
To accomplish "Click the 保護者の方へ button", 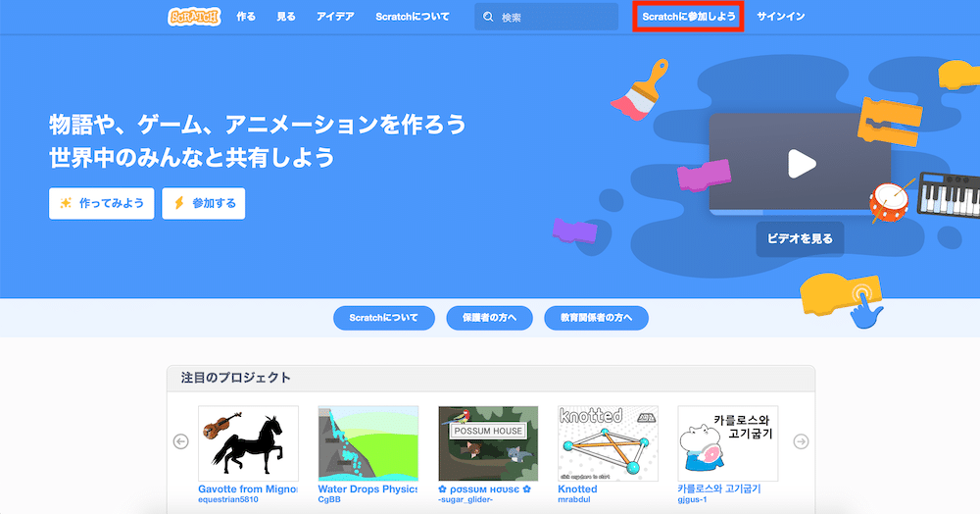I will coord(489,318).
